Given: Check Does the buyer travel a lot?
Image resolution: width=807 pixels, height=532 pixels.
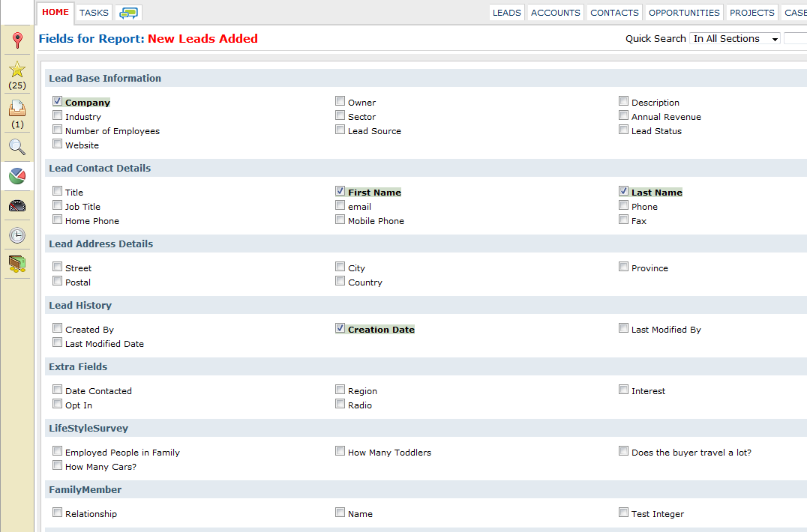Looking at the screenshot, I should (623, 451).
